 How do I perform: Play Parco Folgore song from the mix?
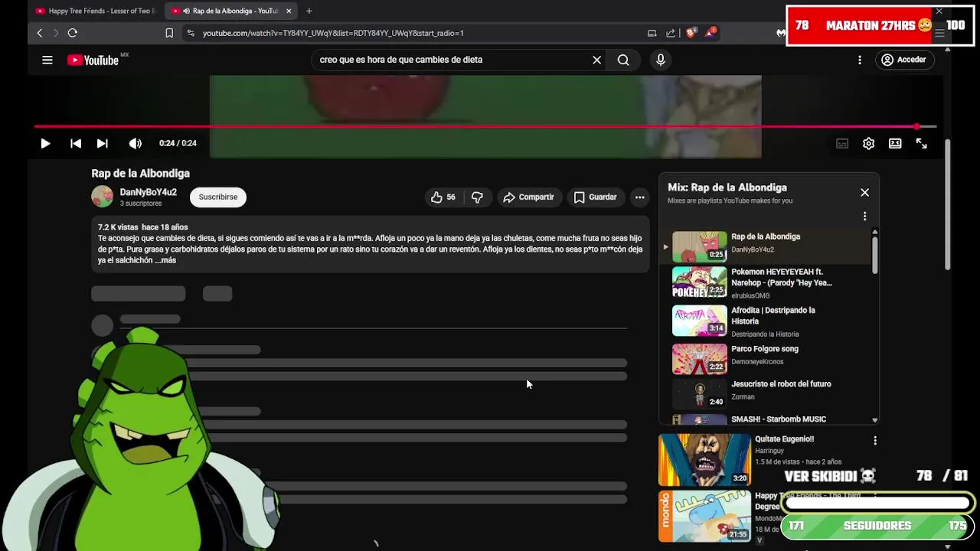coord(766,360)
